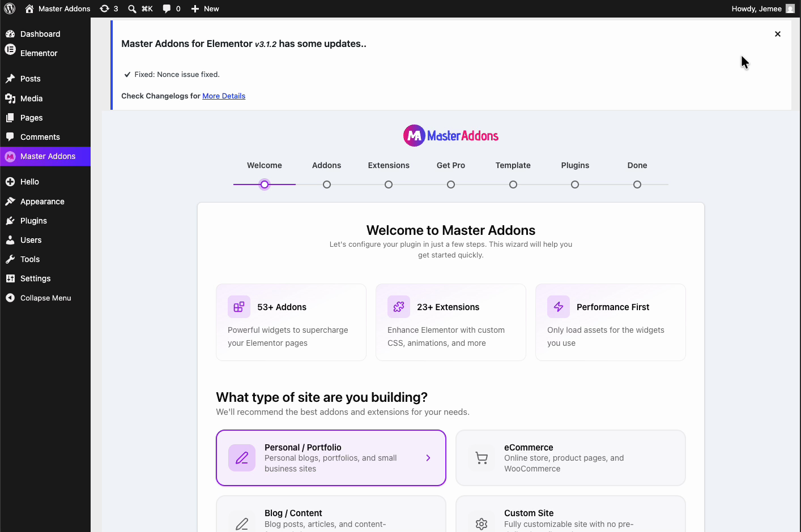Click the Plugins sidebar plug icon
The width and height of the screenshot is (801, 532).
pyautogui.click(x=10, y=221)
